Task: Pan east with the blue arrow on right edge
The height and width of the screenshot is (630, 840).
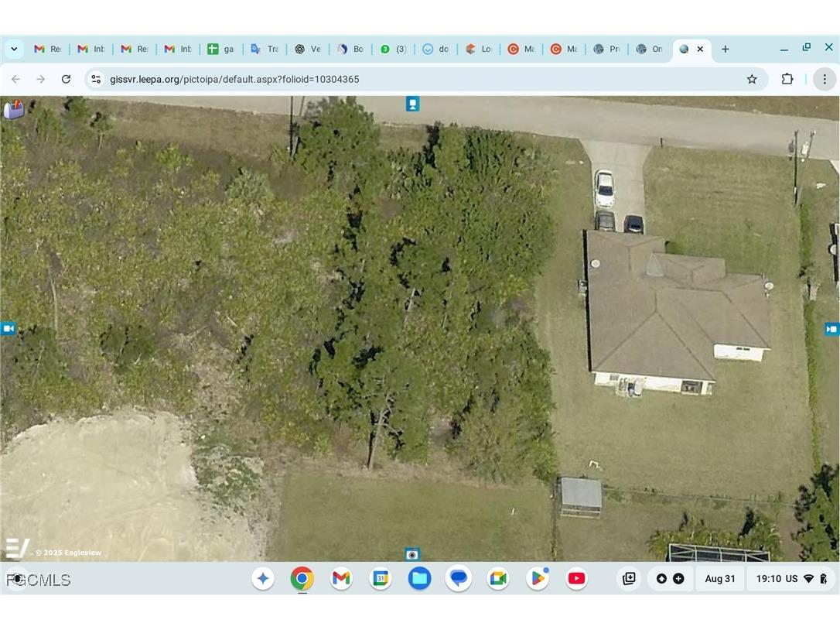Action: 832,328
